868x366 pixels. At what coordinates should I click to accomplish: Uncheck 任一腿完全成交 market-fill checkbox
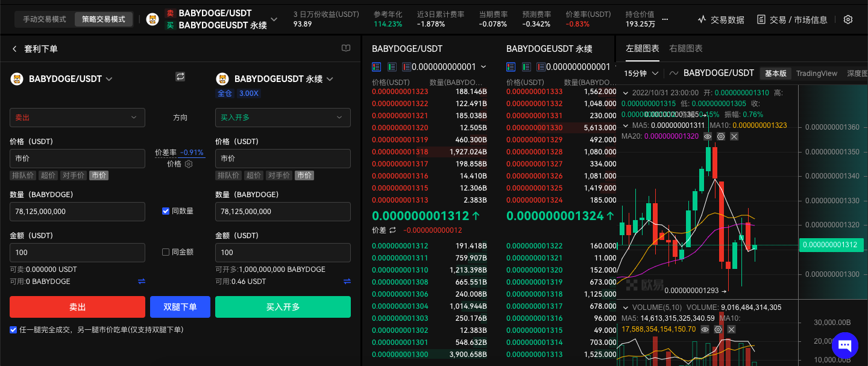point(13,330)
